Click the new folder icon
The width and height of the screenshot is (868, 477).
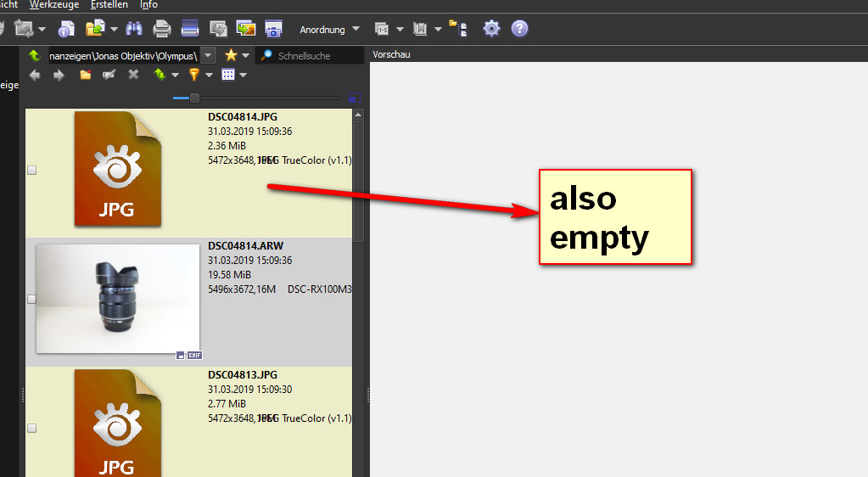[85, 76]
